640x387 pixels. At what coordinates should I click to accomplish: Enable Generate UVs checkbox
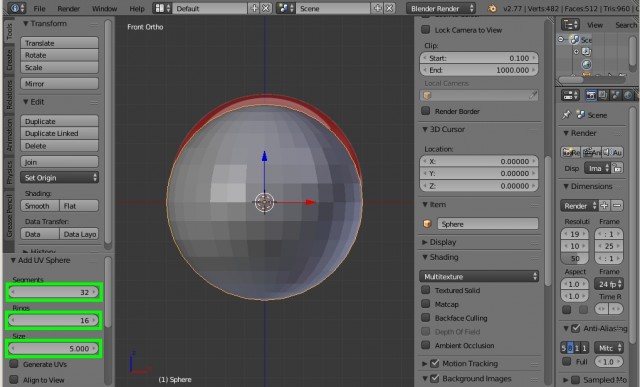point(14,364)
